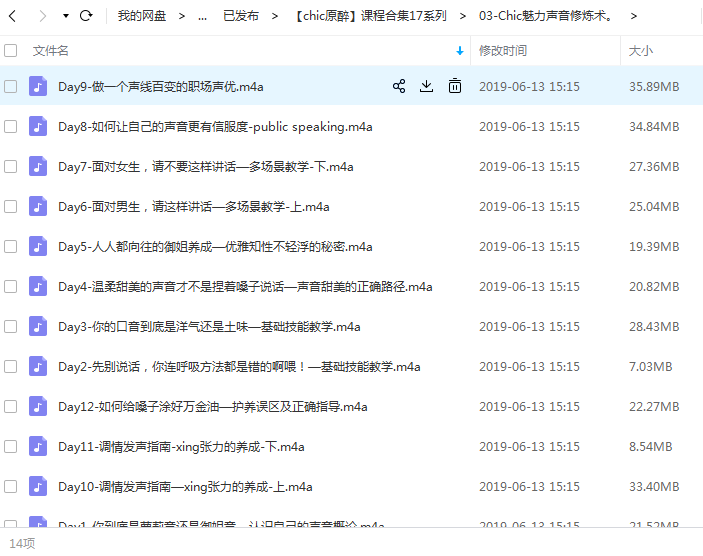The image size is (703, 556).
Task: Open the Day6 file by its name
Action: click(193, 207)
